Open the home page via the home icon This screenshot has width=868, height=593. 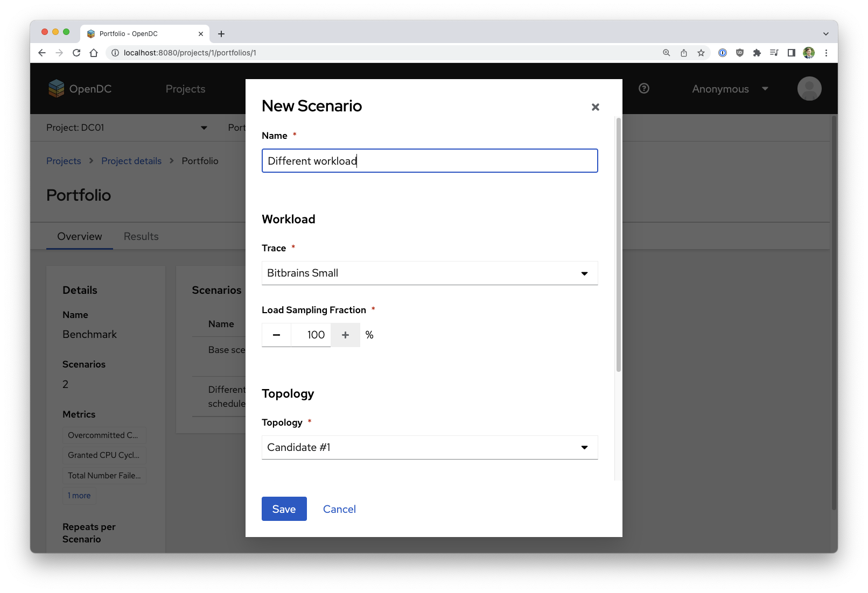point(94,53)
